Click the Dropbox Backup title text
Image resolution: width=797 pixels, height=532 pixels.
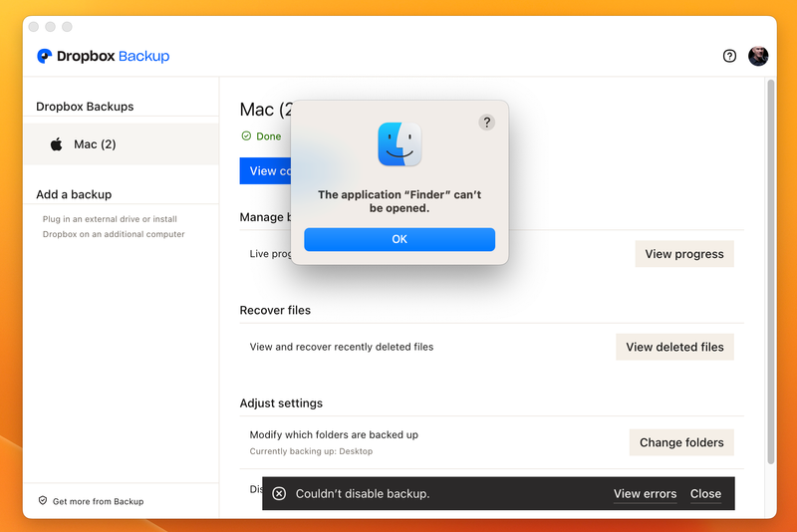coord(113,56)
